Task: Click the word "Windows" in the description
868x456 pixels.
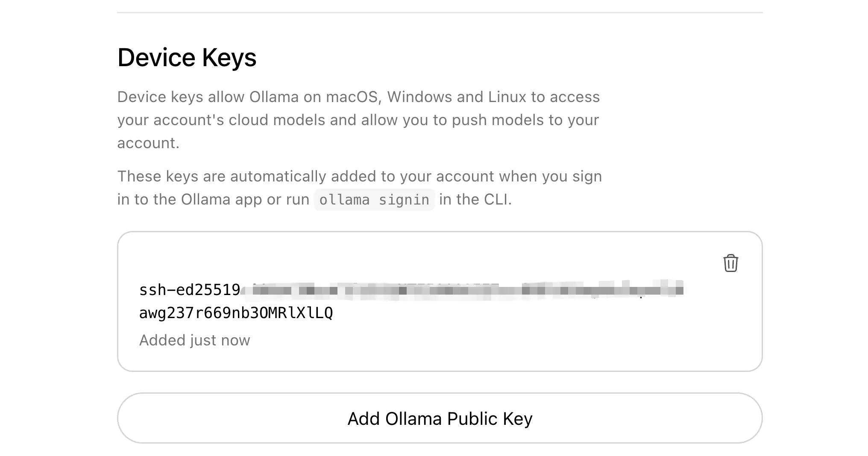Action: 419,97
